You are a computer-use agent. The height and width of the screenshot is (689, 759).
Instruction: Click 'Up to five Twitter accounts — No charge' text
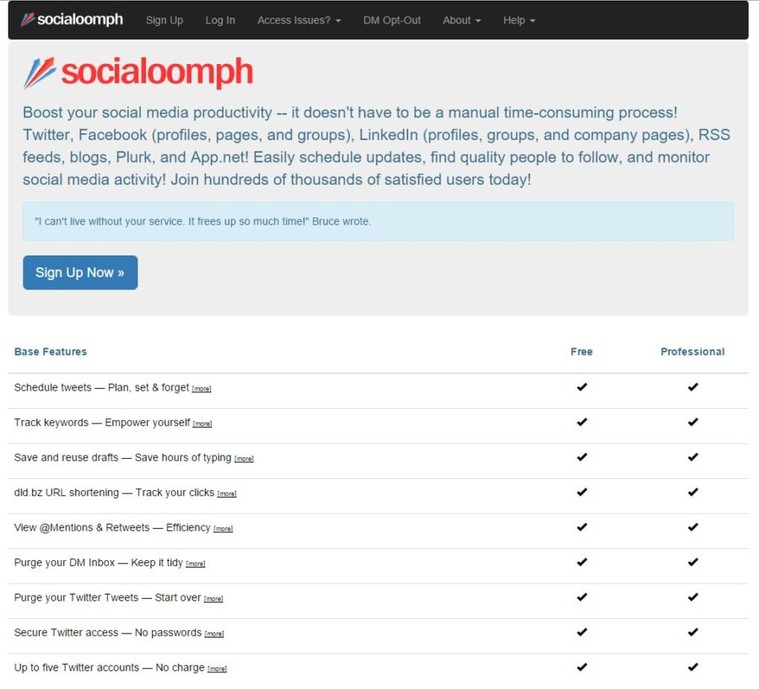click(109, 667)
